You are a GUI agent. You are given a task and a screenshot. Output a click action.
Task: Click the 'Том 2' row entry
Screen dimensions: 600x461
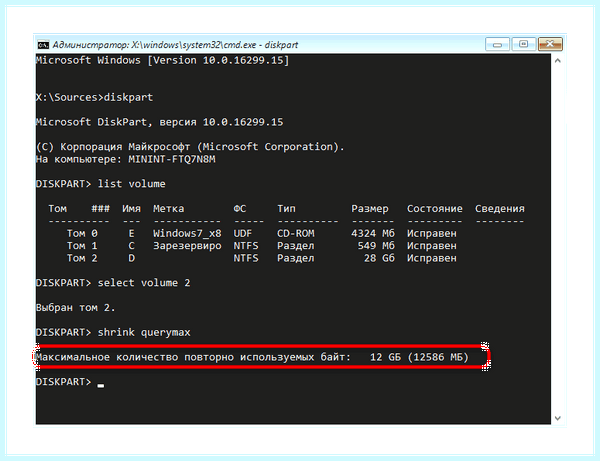[x=82, y=258]
